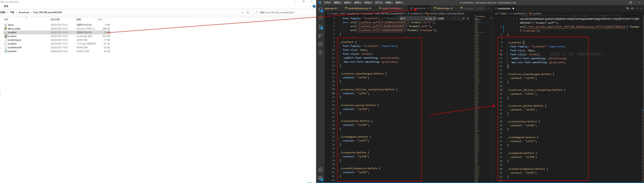644x183 pixels.
Task: Open the GitLens icon in activity bar
Action: [x=321, y=53]
